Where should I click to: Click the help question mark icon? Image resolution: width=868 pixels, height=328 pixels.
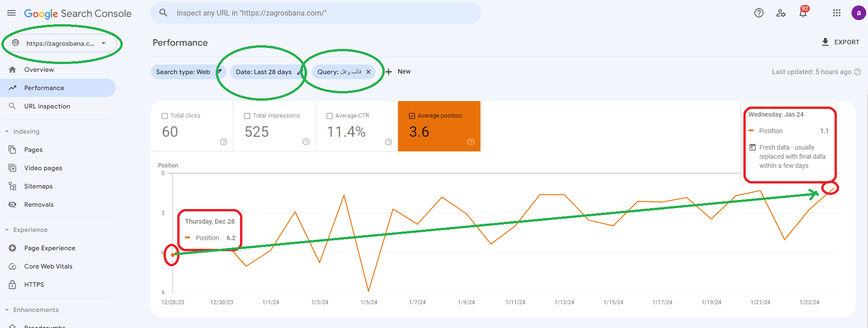759,13
